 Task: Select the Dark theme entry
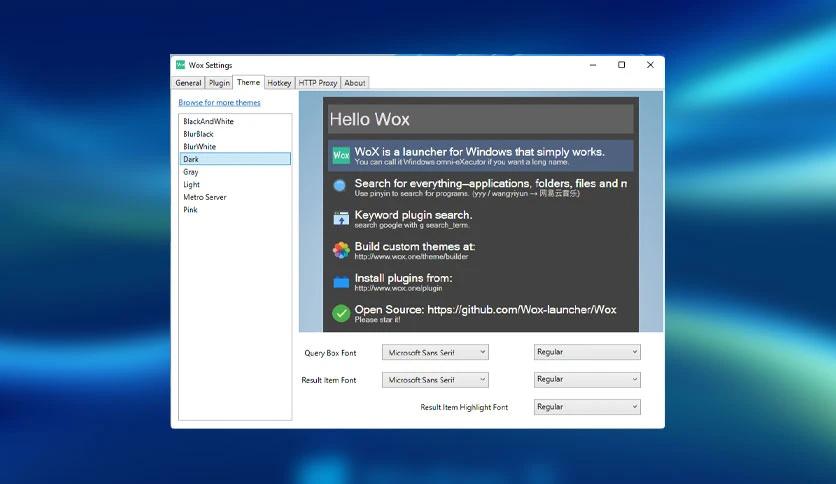click(x=235, y=159)
